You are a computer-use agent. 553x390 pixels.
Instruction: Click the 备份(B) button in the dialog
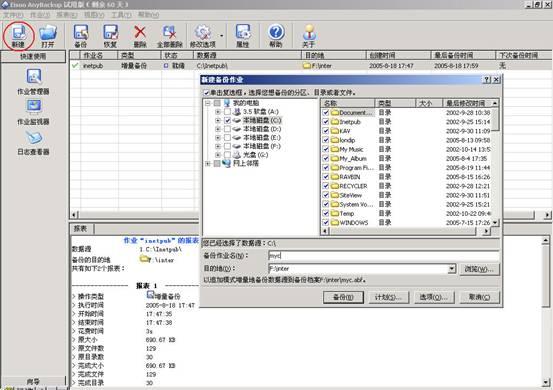[x=343, y=297]
